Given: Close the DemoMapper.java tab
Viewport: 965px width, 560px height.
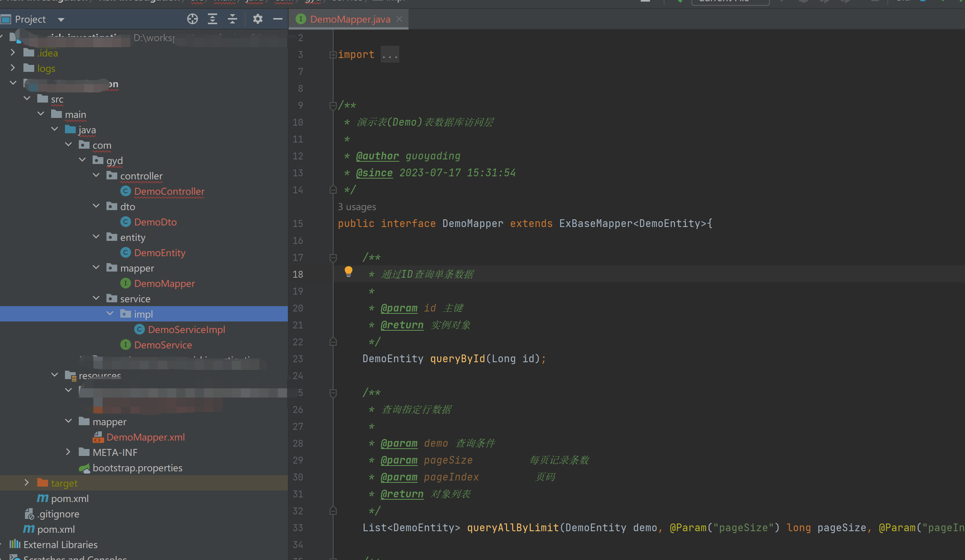Looking at the screenshot, I should [399, 19].
